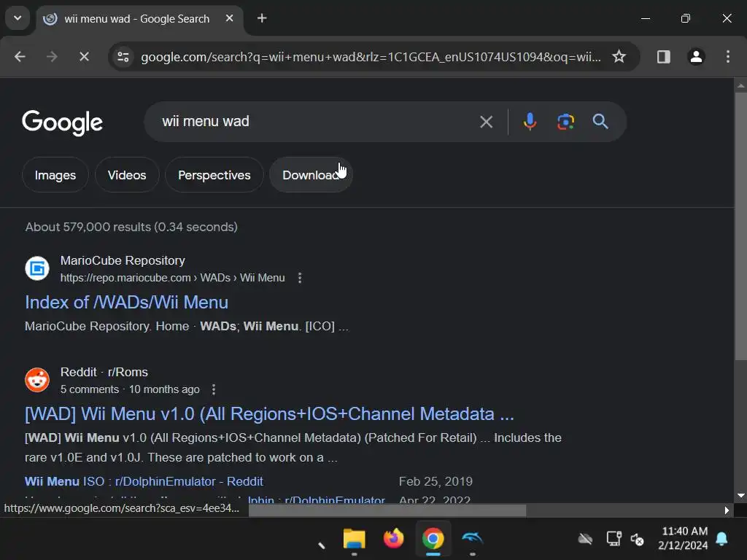
Task: Click the '5 comments · 10 months ago' text
Action: (x=130, y=389)
